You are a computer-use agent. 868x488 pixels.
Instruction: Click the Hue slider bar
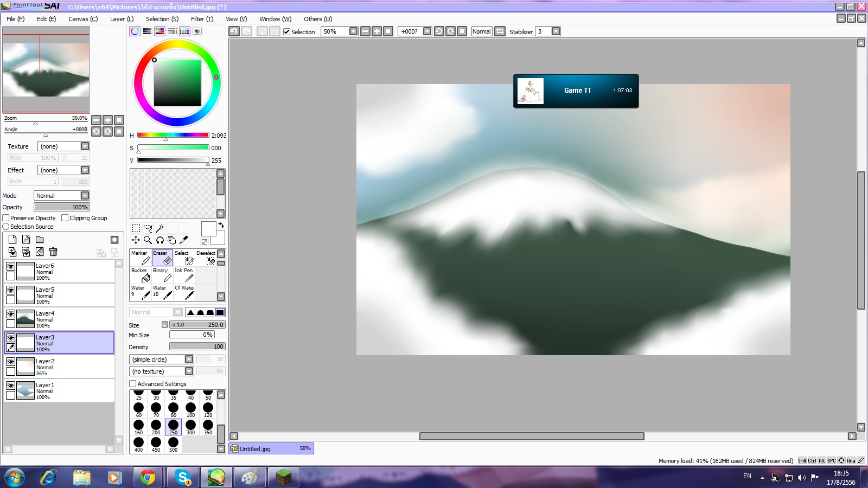tap(173, 135)
